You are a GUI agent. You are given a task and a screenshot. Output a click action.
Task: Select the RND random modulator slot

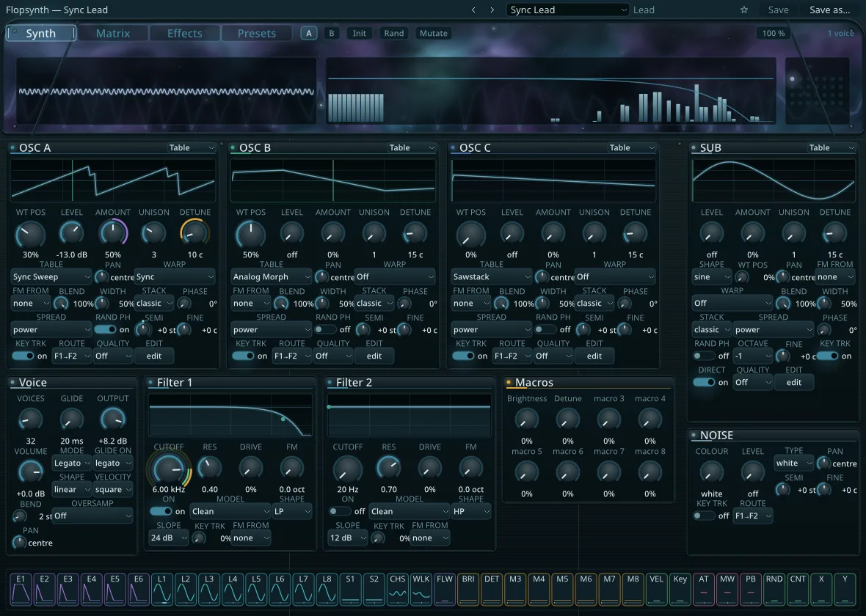(x=774, y=588)
